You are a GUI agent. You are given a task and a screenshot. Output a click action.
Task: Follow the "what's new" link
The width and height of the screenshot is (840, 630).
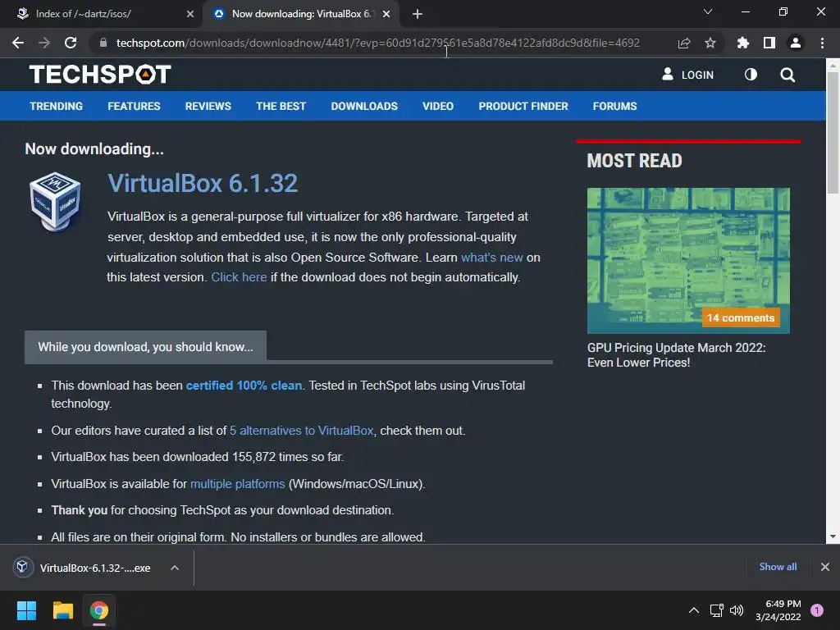(492, 257)
